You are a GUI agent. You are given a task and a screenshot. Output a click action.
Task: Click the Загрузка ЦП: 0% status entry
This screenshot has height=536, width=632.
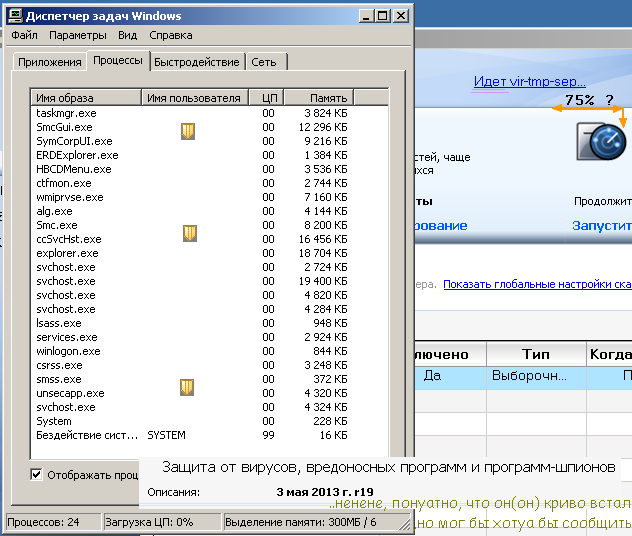pyautogui.click(x=162, y=522)
